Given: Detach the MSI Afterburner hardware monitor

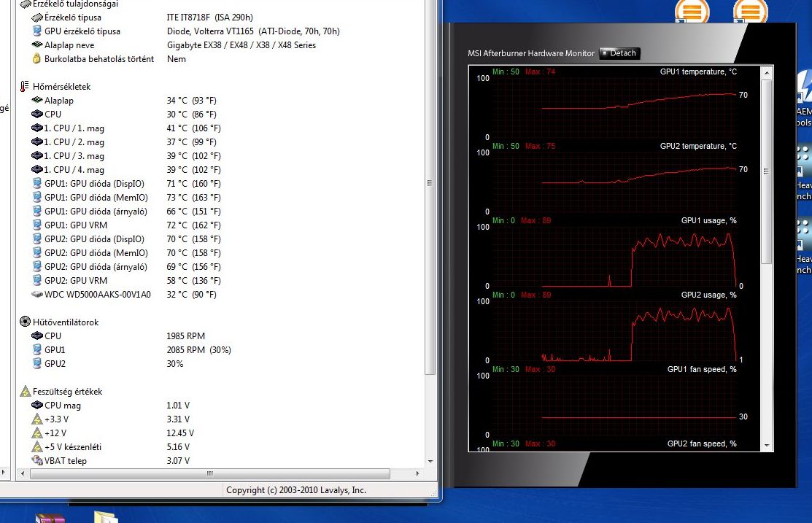Looking at the screenshot, I should point(620,53).
